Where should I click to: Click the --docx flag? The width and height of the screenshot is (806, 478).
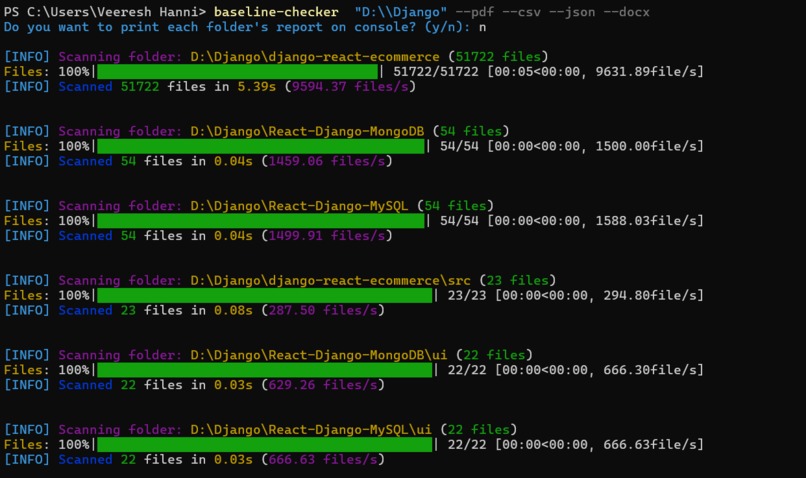[x=627, y=12]
